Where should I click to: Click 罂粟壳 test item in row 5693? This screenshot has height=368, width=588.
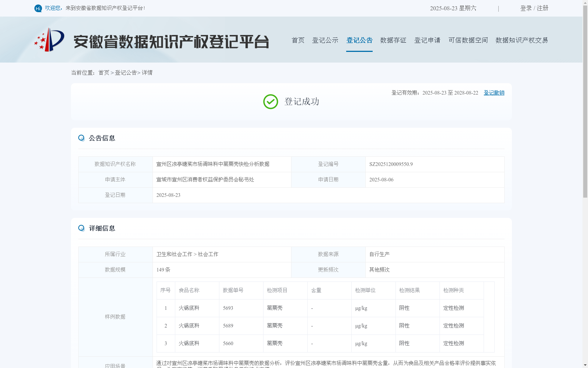click(x=275, y=308)
